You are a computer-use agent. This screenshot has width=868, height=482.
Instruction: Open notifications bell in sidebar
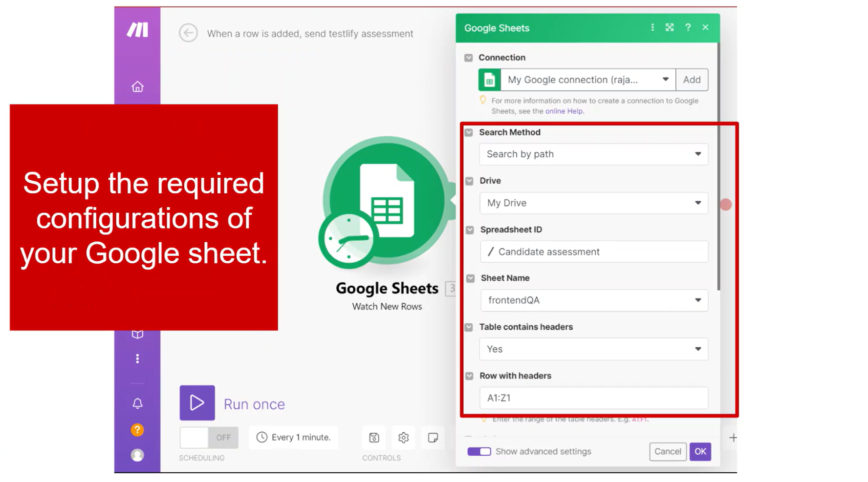click(137, 403)
